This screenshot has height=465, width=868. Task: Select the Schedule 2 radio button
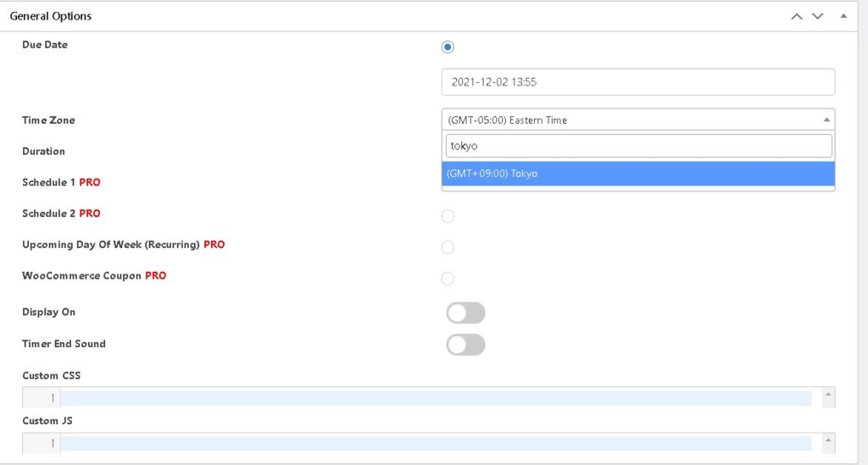pyautogui.click(x=448, y=216)
